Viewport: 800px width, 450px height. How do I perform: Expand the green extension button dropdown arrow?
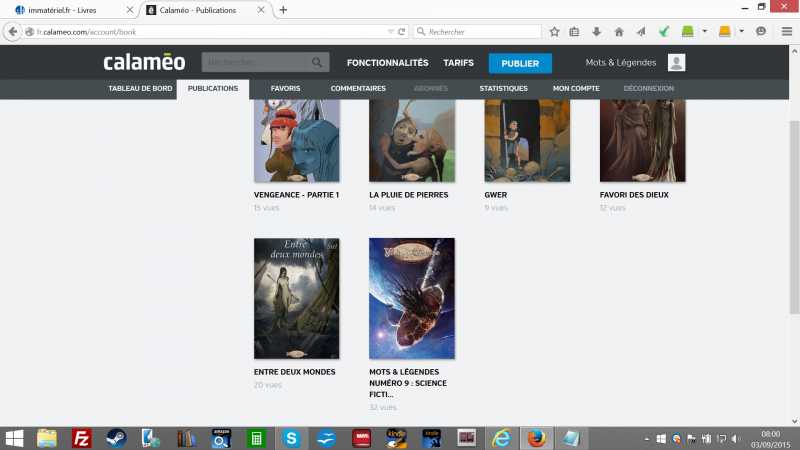point(705,31)
